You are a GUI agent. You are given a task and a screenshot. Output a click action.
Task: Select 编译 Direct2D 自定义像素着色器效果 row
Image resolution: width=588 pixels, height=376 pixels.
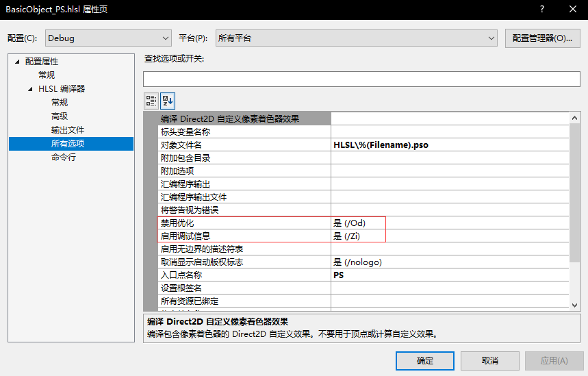click(244, 118)
